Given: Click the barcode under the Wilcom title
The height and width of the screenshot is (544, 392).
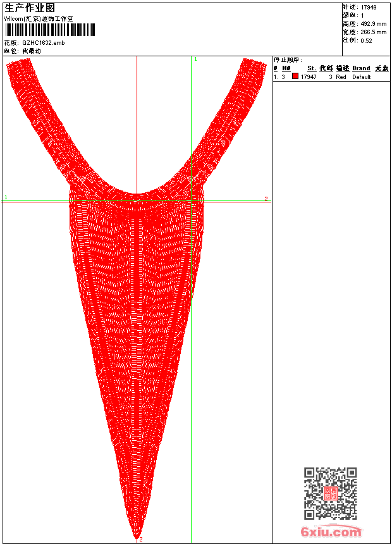Looking at the screenshot, I should [x=49, y=30].
